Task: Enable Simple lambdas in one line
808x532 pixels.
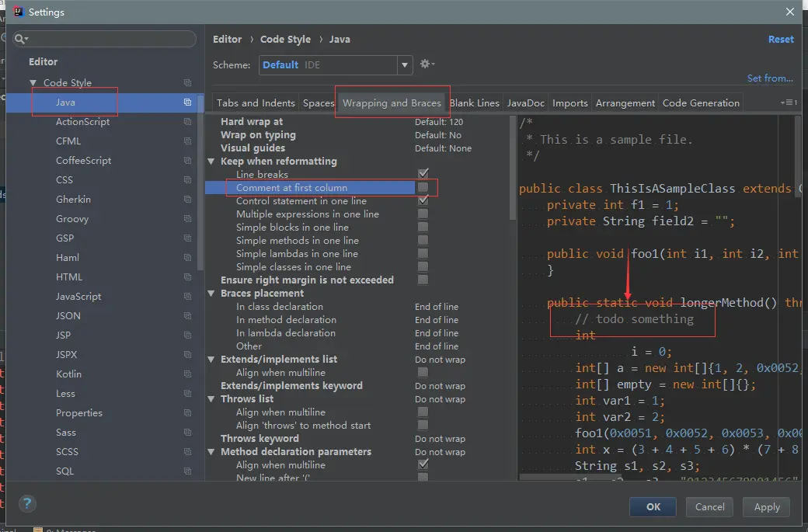Action: pyautogui.click(x=423, y=253)
